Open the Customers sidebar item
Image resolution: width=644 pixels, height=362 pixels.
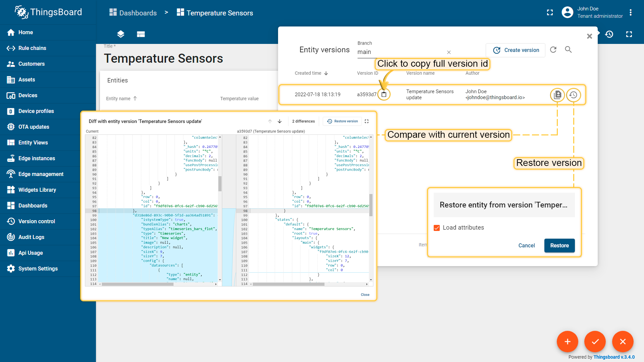[48, 64]
